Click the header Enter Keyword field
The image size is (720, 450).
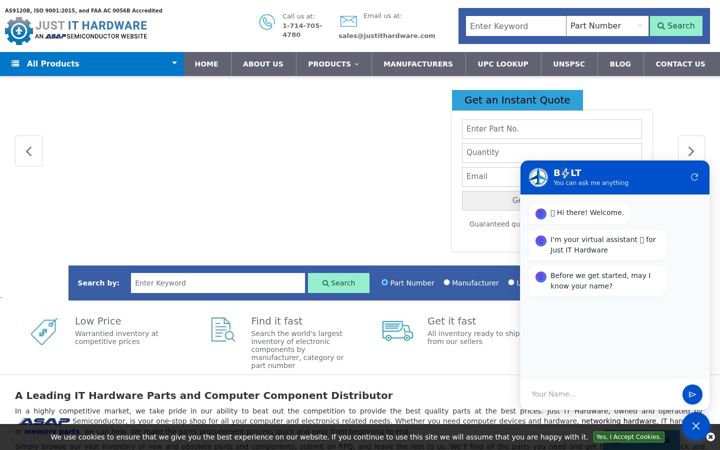coord(516,26)
